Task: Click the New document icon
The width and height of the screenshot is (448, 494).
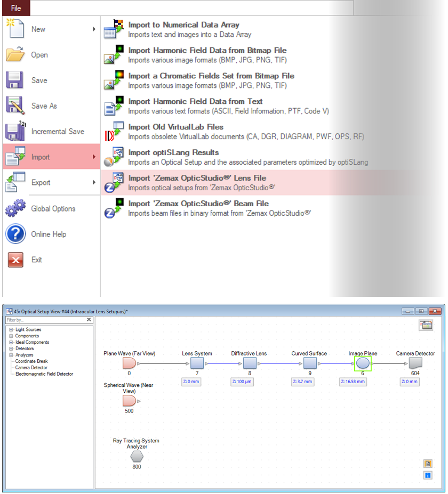Action: pos(15,28)
